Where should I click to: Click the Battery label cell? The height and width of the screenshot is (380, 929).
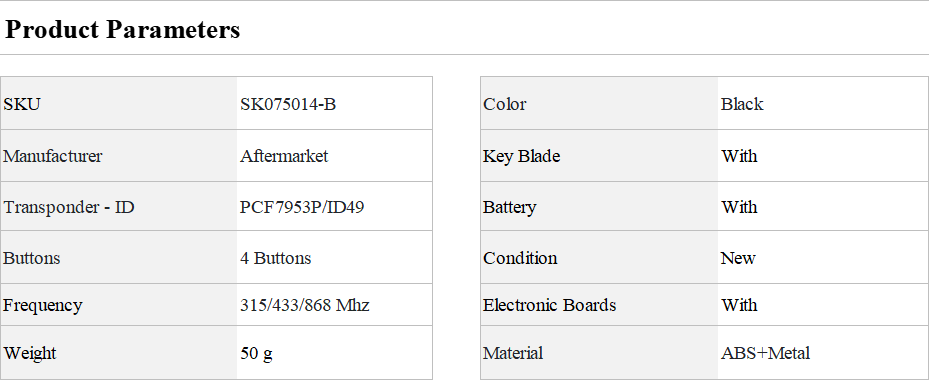(599, 206)
